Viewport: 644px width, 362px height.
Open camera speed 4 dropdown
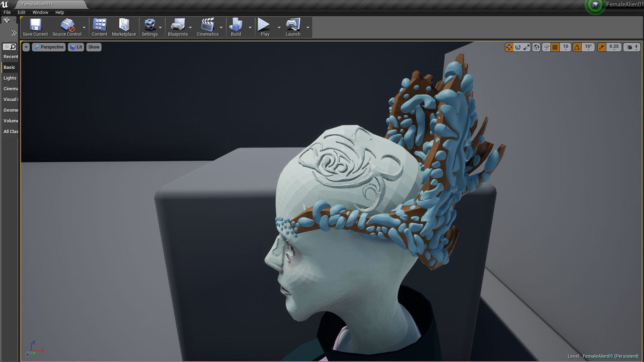(636, 47)
